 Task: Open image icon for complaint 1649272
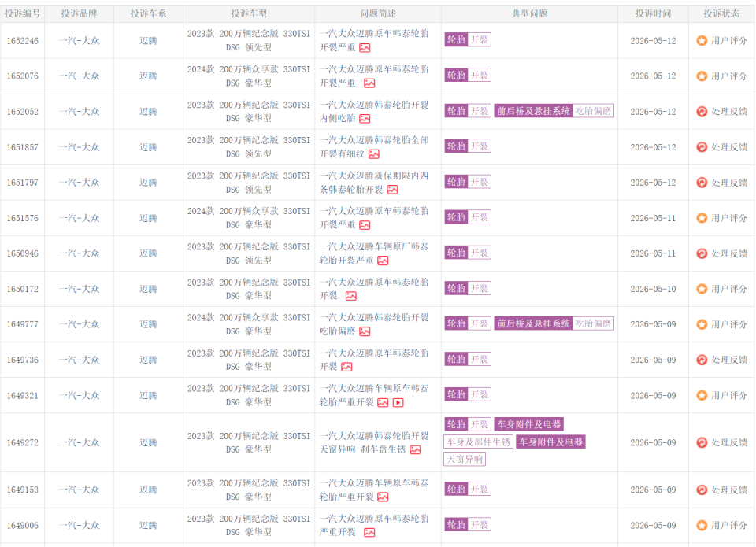pyautogui.click(x=415, y=449)
